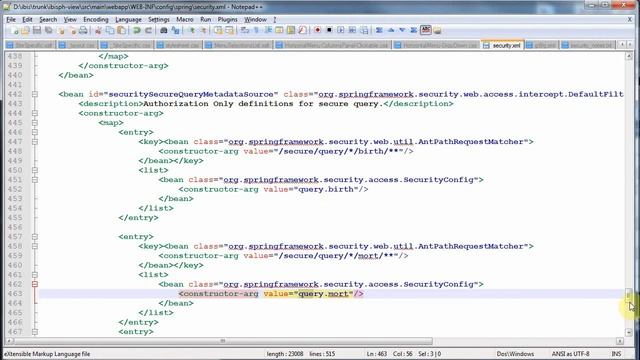Collapse the list fold on line 450
Screen dimensions: 640x360
pos(35,170)
